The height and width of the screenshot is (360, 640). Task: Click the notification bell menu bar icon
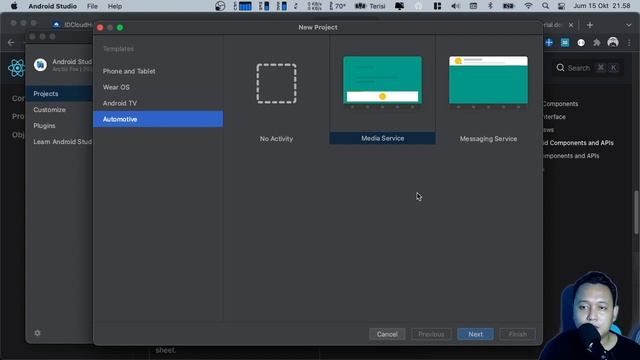pos(399,6)
